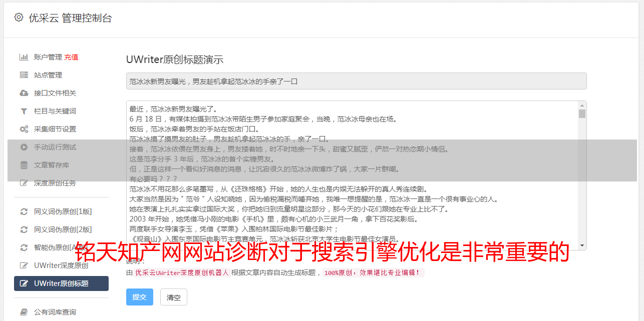The image size is (644, 321).
Task: Click the cloud upload icon for 接口文件相关
Action: [24, 93]
